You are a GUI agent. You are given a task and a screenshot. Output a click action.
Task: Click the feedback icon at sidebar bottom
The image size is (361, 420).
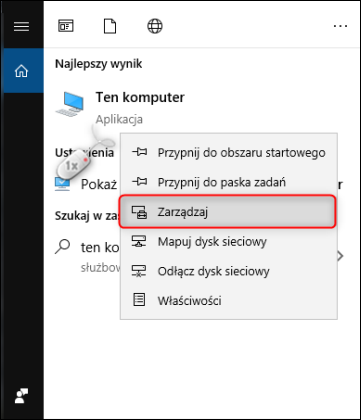pos(22,396)
